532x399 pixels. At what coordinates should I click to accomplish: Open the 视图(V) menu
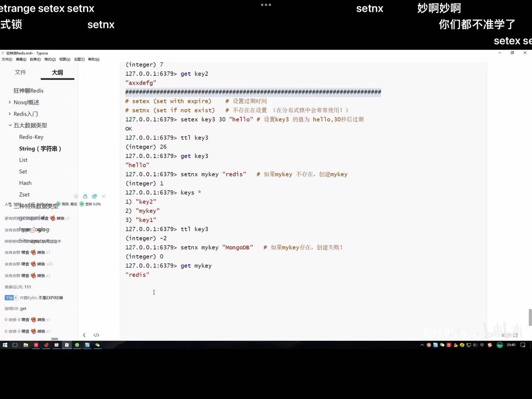[65, 59]
